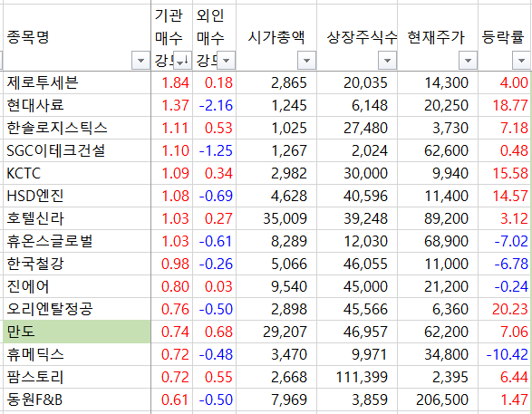Select the 30,000 listed shares cell
Image resolution: width=532 pixels, height=414 pixels.
point(357,173)
